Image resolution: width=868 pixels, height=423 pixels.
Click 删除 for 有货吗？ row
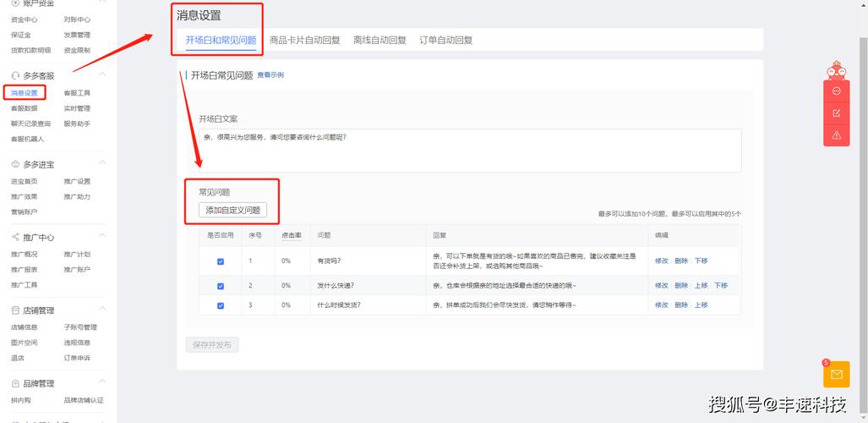pyautogui.click(x=681, y=261)
